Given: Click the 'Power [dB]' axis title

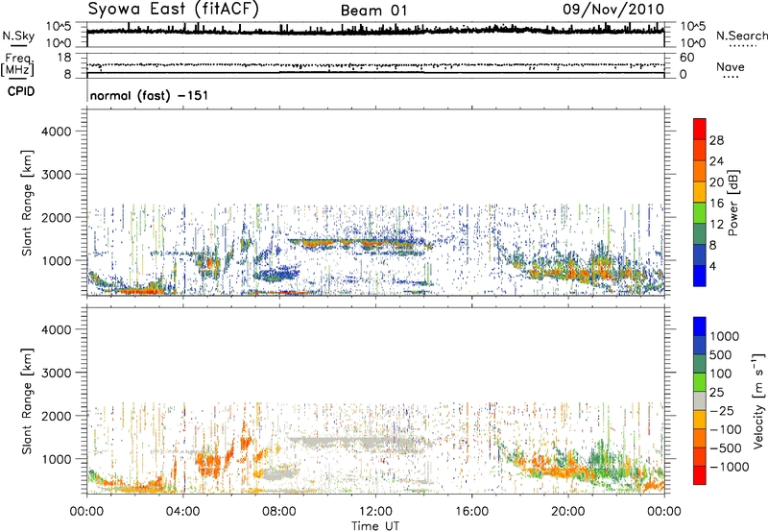Looking at the screenshot, I should point(733,203).
